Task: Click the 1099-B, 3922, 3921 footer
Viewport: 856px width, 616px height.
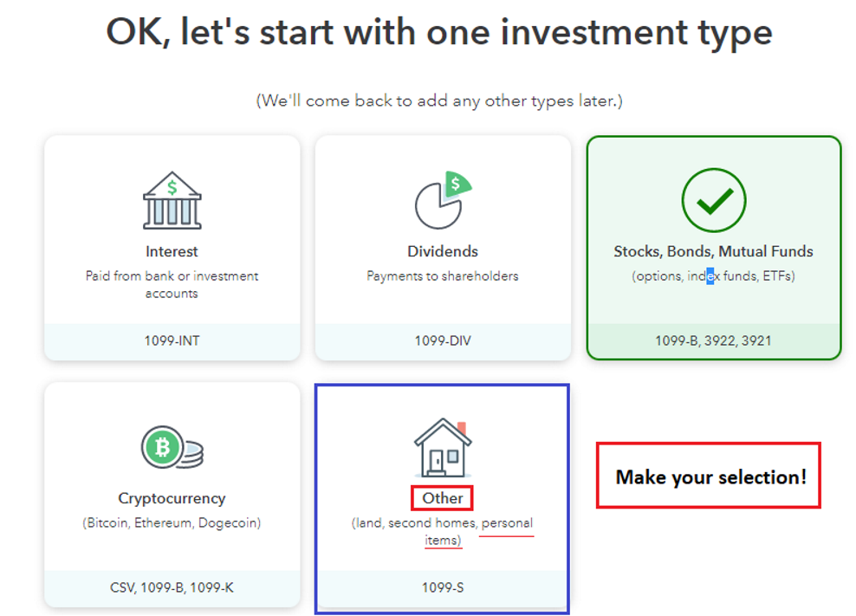Action: point(714,341)
